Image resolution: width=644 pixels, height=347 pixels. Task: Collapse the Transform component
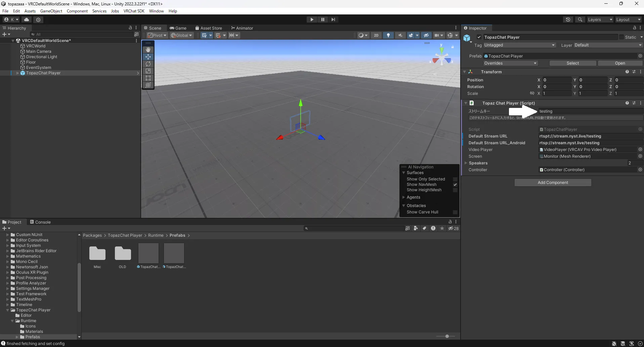pos(465,72)
